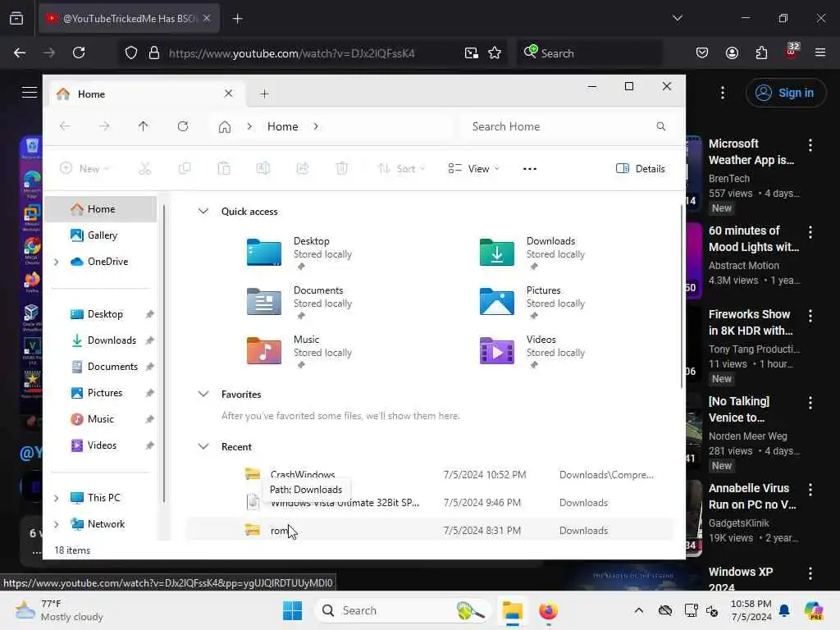Click the Share icon in File Explorer toolbar

[x=303, y=169]
